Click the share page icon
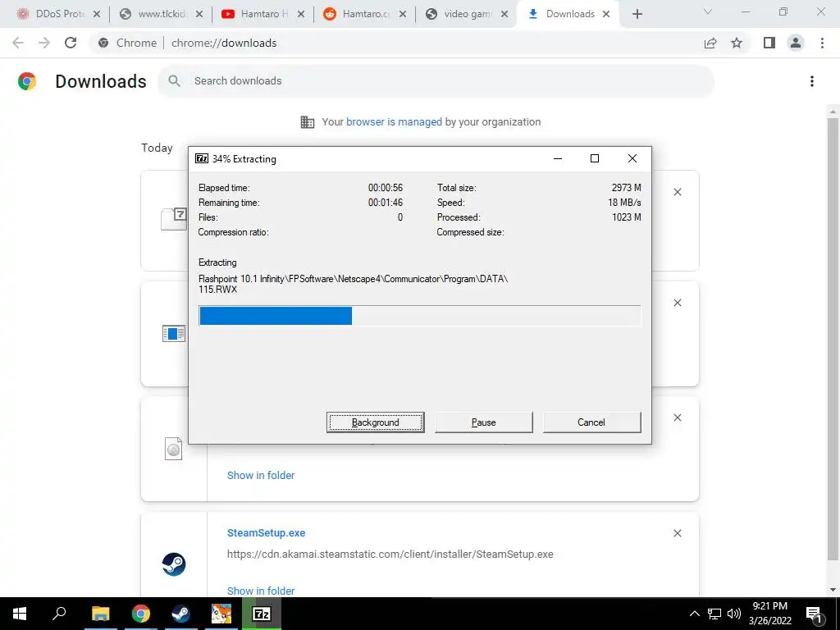The width and height of the screenshot is (840, 630). (710, 43)
